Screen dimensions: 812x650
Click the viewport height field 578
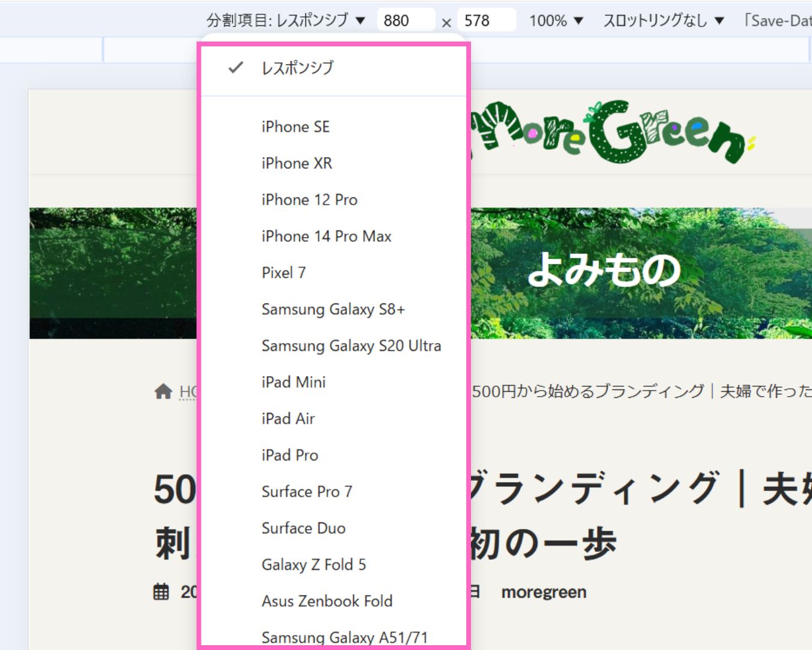tap(485, 20)
